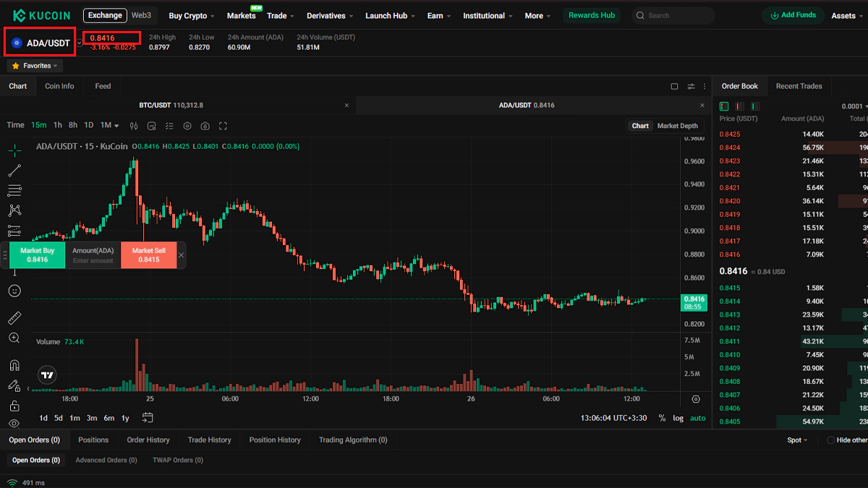Toggle percent scale on the chart
This screenshot has height=488, width=868.
click(x=662, y=418)
